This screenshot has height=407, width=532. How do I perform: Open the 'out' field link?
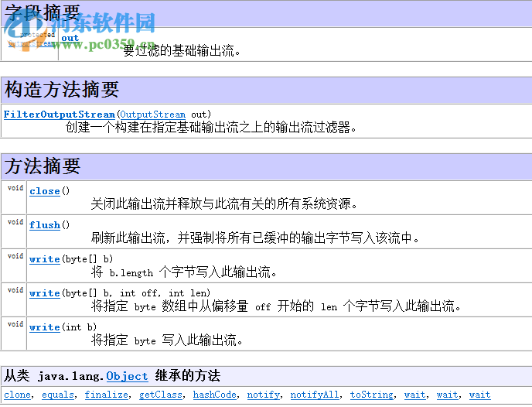pyautogui.click(x=70, y=38)
